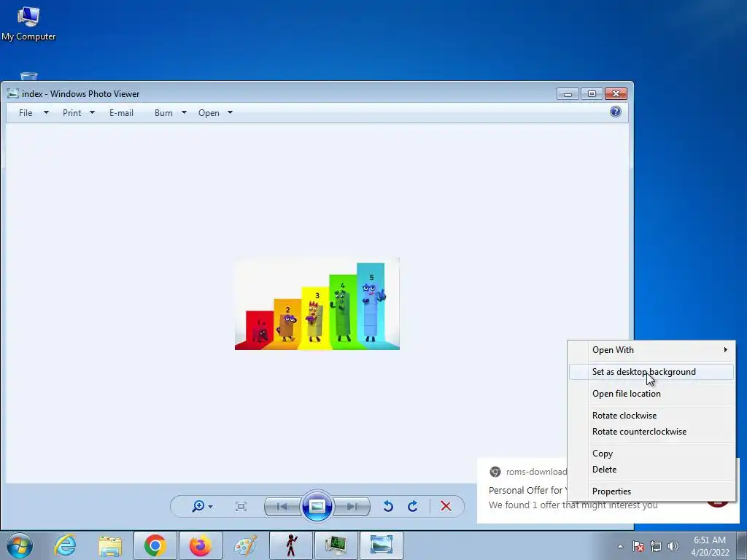
Task: Open Properties from context menu
Action: [x=651, y=491]
